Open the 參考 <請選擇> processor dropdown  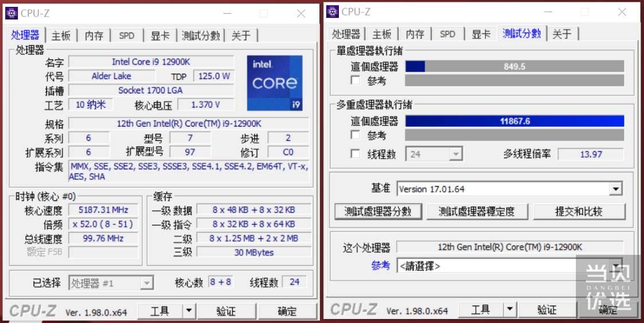click(509, 266)
